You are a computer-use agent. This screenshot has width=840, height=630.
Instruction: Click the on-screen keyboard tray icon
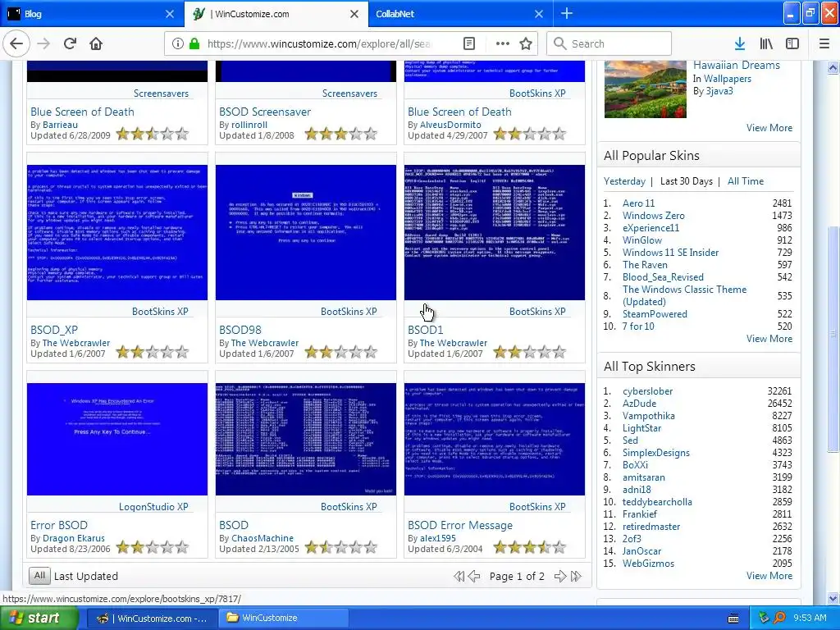(x=733, y=619)
